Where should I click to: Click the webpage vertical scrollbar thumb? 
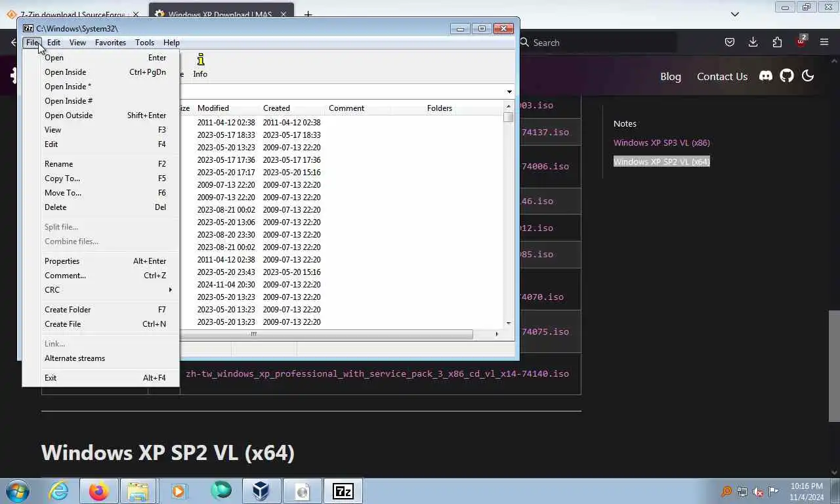(x=834, y=366)
